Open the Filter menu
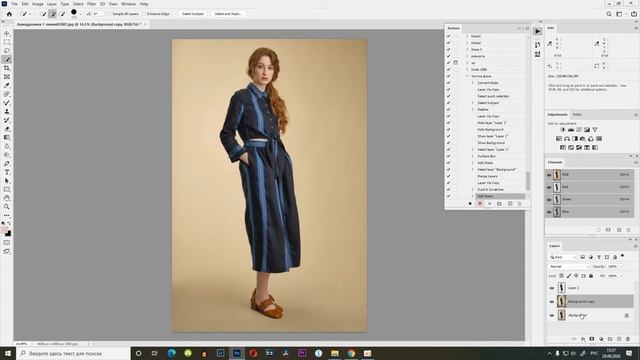The image size is (640, 360). pos(91,4)
